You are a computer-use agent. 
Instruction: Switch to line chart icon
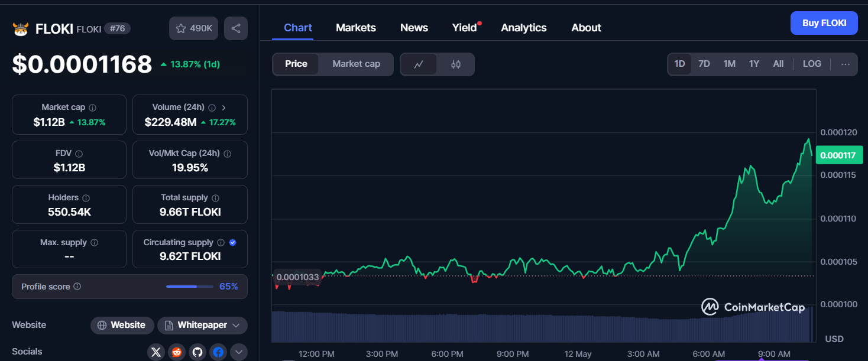(419, 64)
